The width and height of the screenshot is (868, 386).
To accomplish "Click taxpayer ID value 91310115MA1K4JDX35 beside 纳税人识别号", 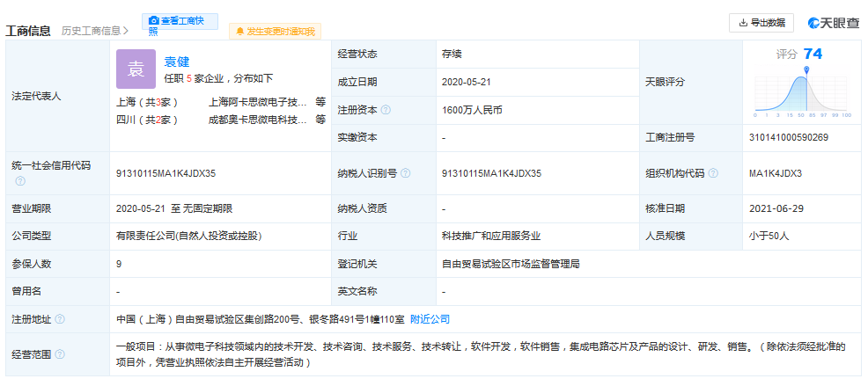I will (491, 173).
